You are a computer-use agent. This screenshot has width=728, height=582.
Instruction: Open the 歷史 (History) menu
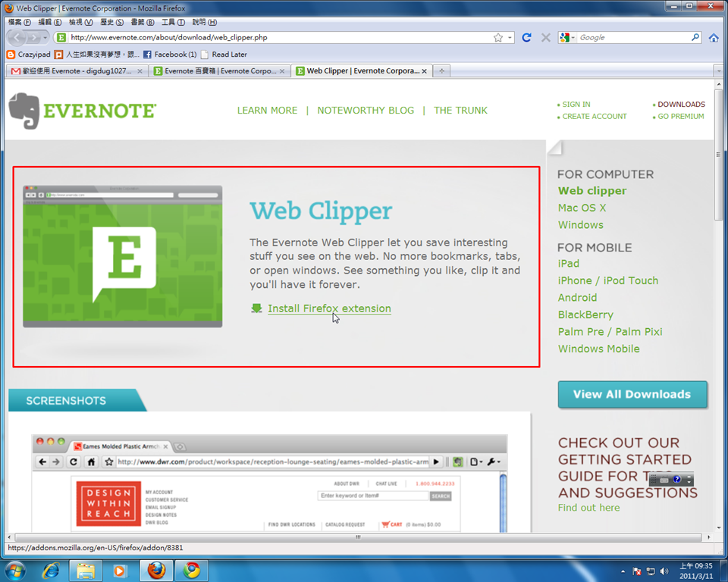112,22
